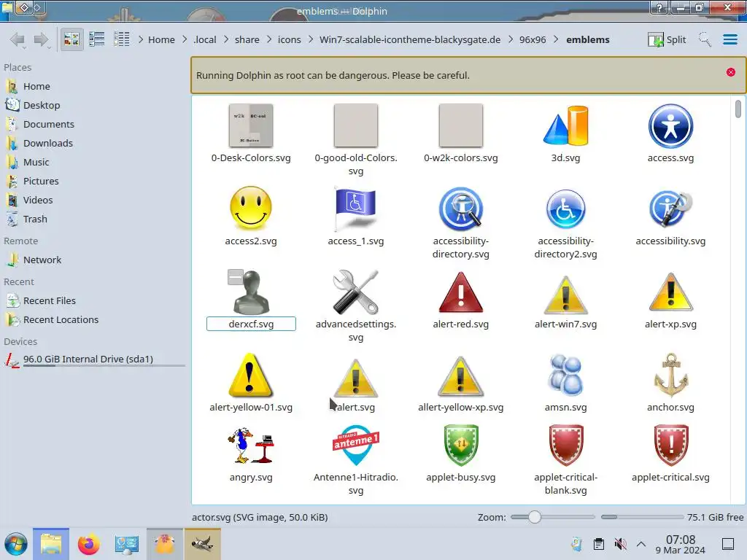The width and height of the screenshot is (747, 560).
Task: Open Network under Remote
Action: (42, 260)
